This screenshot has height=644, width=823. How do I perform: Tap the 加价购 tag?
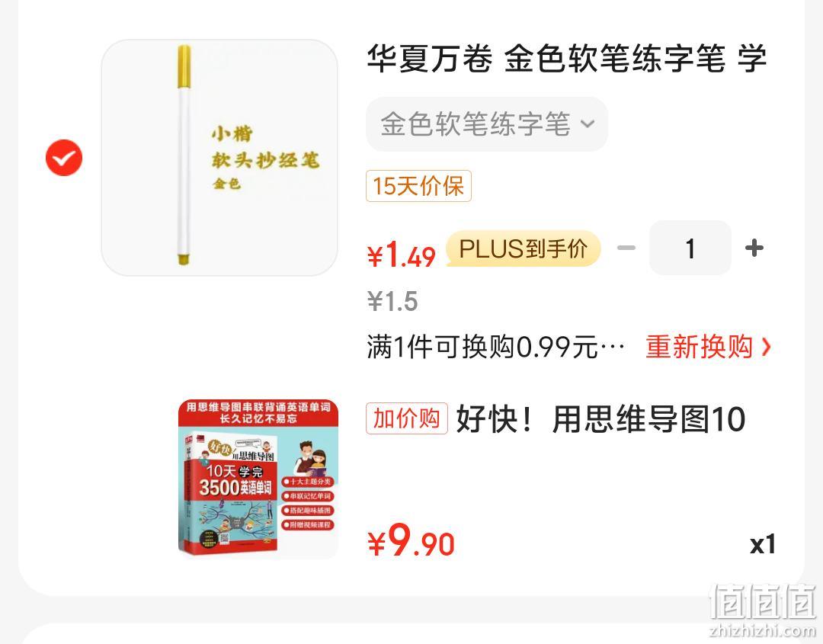[407, 418]
